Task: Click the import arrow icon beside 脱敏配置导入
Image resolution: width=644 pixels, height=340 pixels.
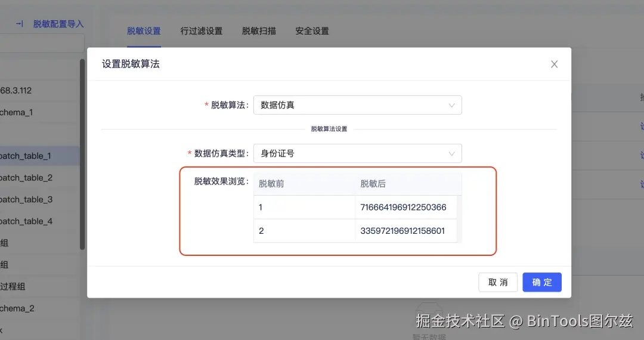Action: click(x=20, y=24)
